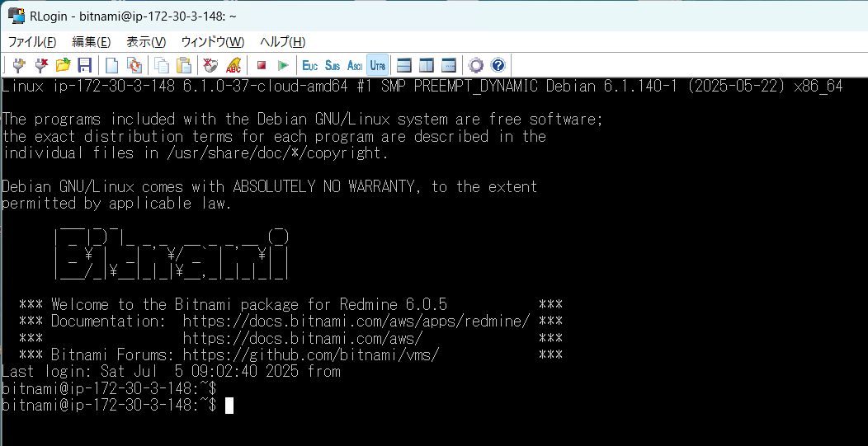Click the 'ABSOLUTELY NO WARRANTY' text
Image resolution: width=868 pixels, height=446 pixels.
(323, 187)
